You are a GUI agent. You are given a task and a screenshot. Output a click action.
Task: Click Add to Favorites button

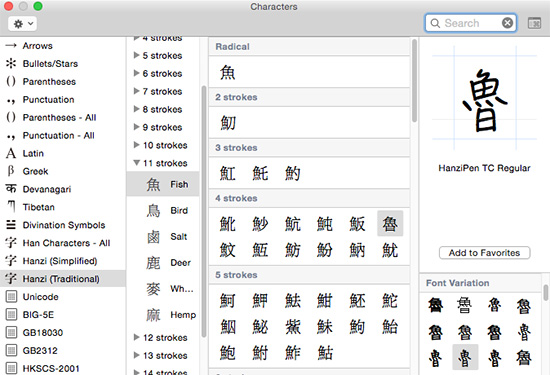click(x=484, y=253)
